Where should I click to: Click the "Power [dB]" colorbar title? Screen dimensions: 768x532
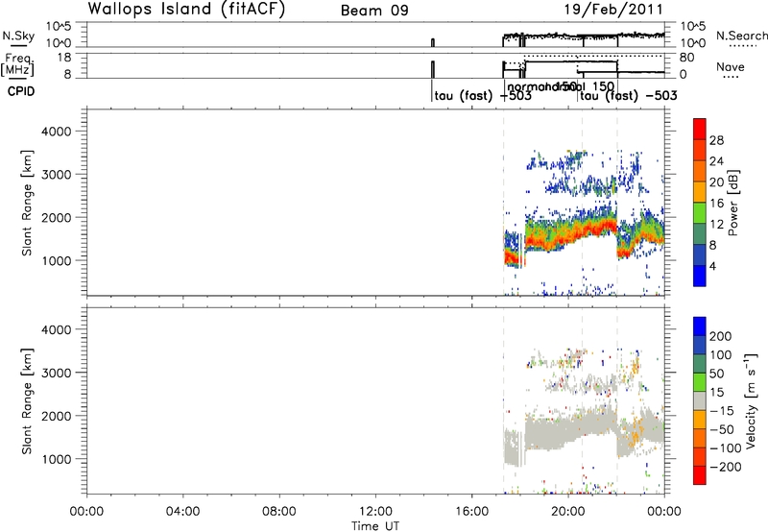pos(733,203)
